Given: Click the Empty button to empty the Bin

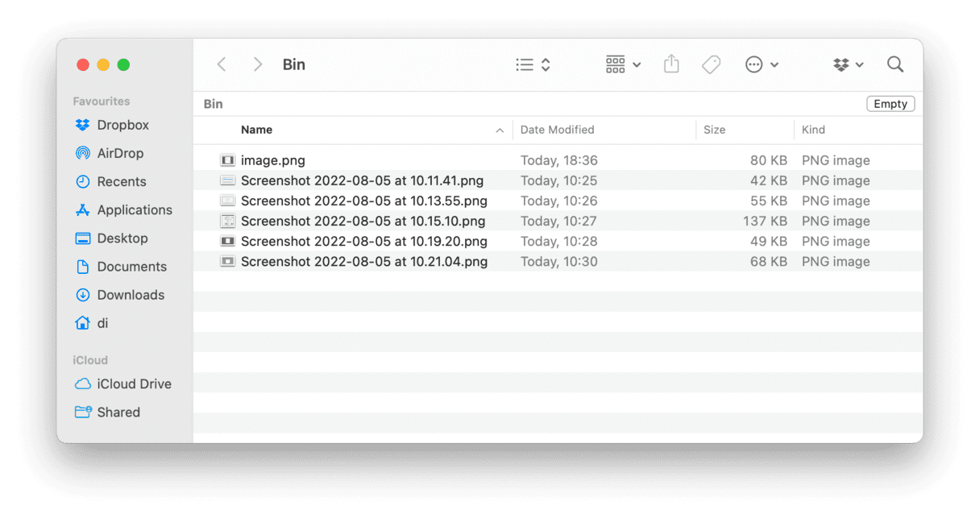Looking at the screenshot, I should coord(890,103).
